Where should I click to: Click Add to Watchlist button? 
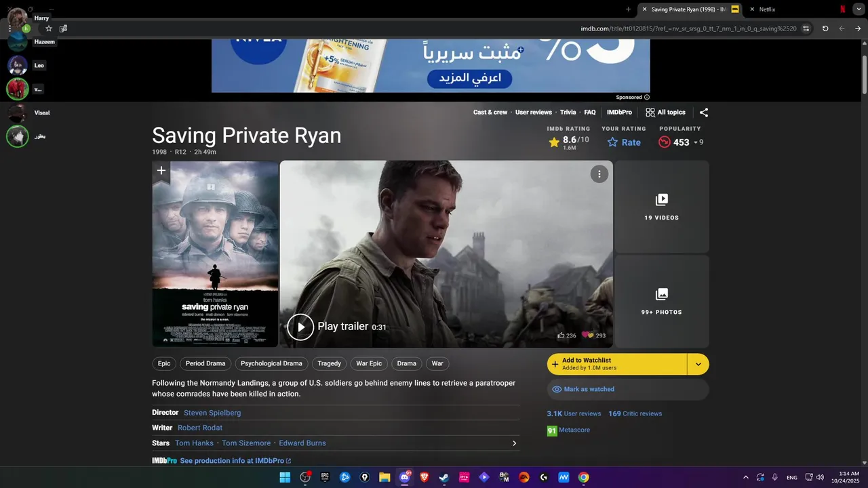(617, 365)
